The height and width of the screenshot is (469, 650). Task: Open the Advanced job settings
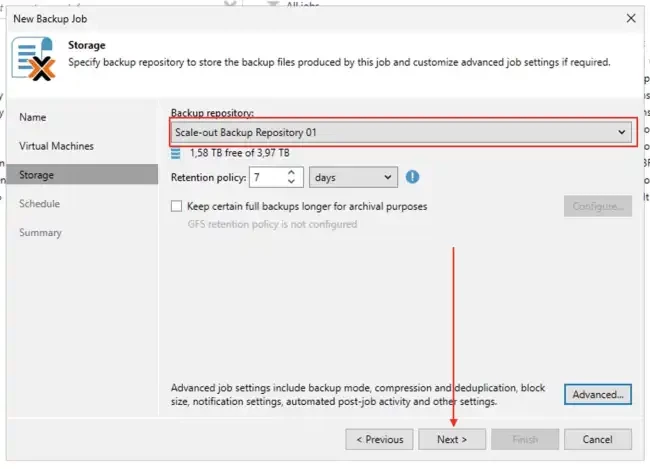[598, 394]
